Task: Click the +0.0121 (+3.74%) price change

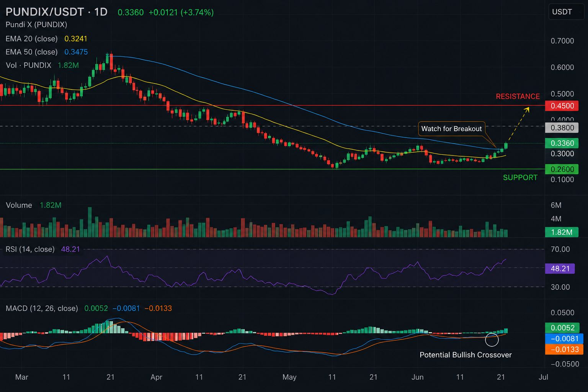Action: 181,12
